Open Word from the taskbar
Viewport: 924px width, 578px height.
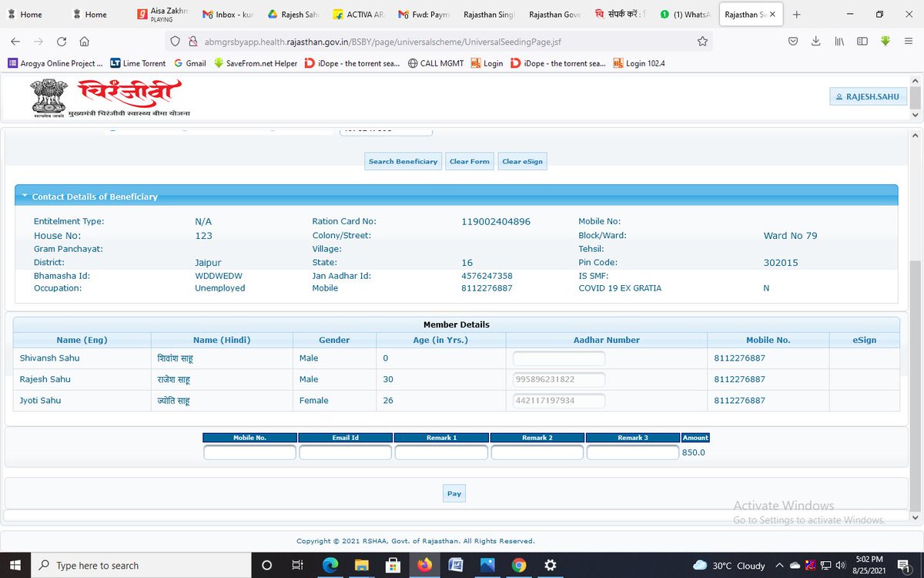point(455,565)
